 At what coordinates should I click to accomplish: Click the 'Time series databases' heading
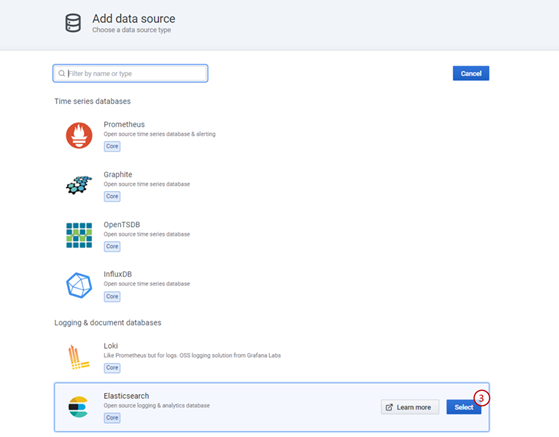tap(92, 101)
